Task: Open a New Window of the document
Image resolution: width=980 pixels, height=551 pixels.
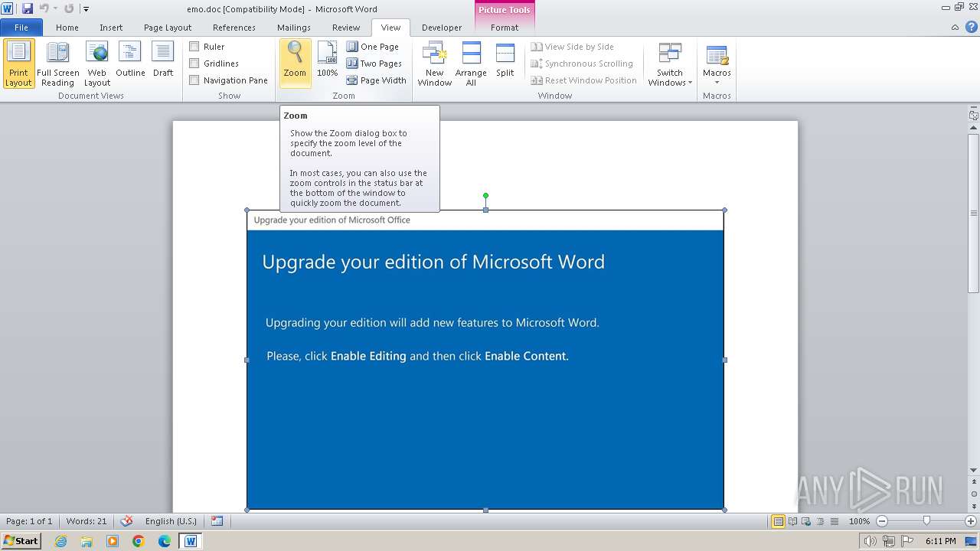Action: tap(434, 64)
